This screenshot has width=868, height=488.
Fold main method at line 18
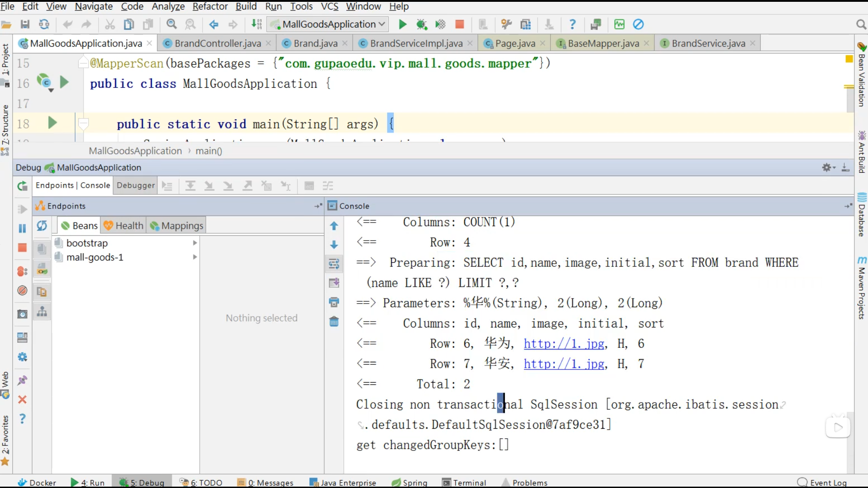(83, 123)
